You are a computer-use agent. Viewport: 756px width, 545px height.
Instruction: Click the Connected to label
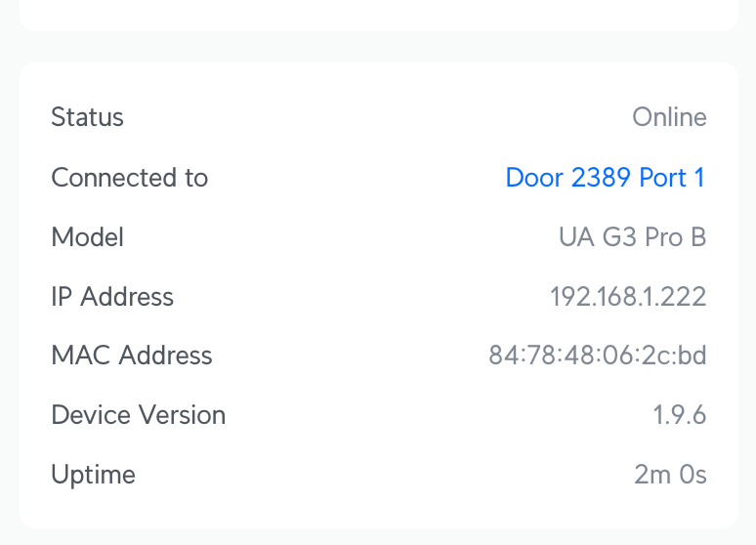coord(129,178)
